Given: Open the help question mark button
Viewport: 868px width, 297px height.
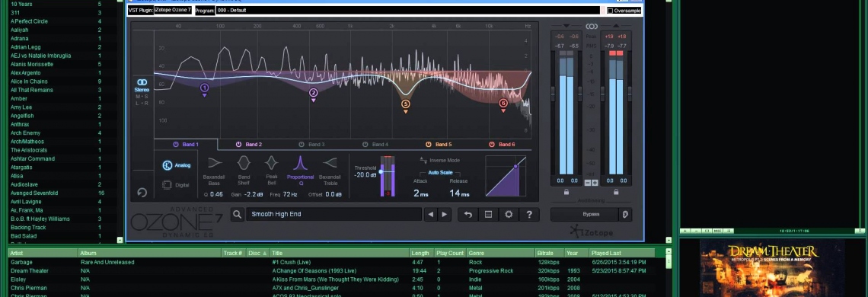Looking at the screenshot, I should [529, 215].
